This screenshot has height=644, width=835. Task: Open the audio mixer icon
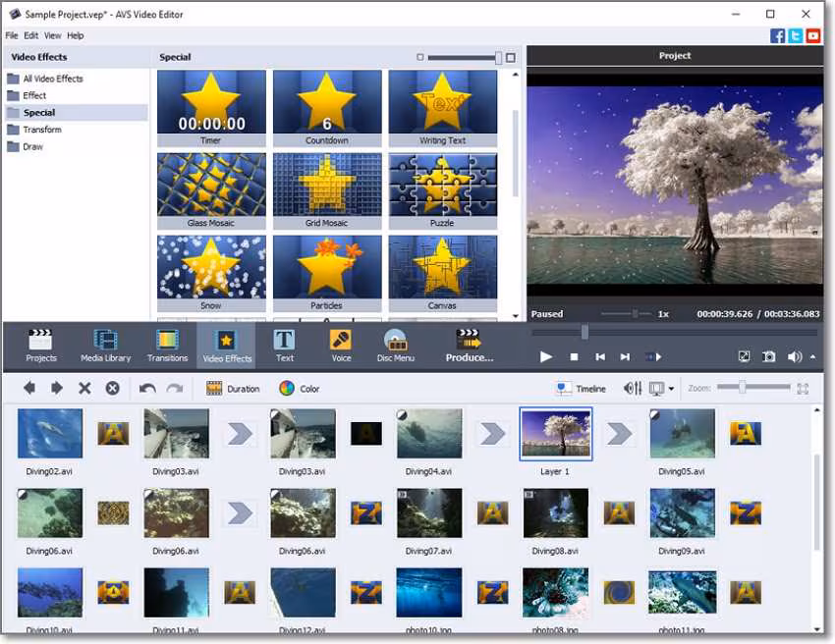[633, 389]
